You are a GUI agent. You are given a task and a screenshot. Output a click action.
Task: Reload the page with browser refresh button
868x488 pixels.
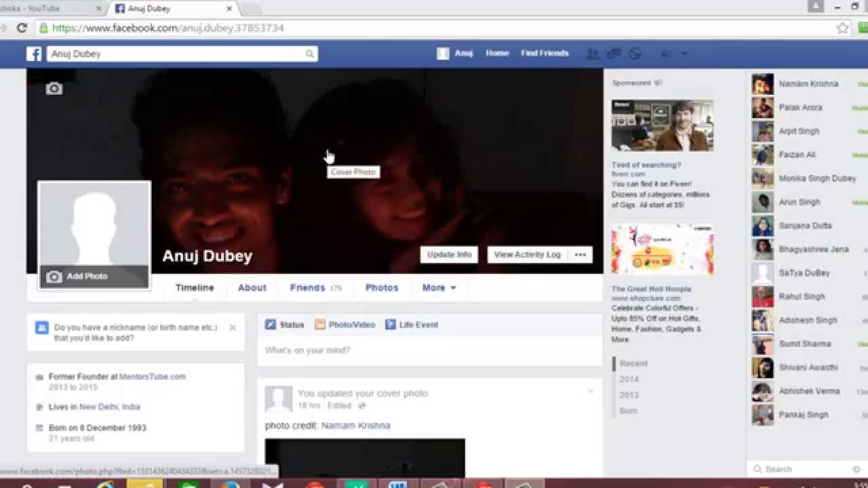pos(22,28)
